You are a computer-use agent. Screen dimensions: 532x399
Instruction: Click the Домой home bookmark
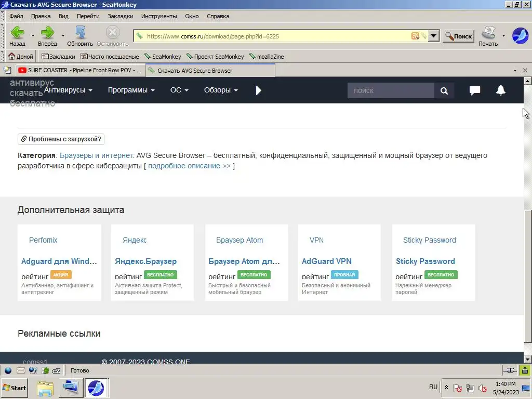click(21, 56)
